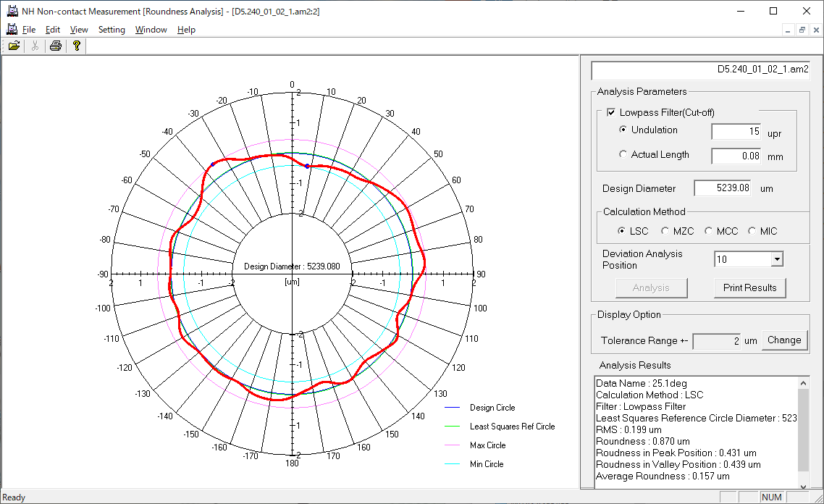Click the Change tolerance range button

coord(784,340)
